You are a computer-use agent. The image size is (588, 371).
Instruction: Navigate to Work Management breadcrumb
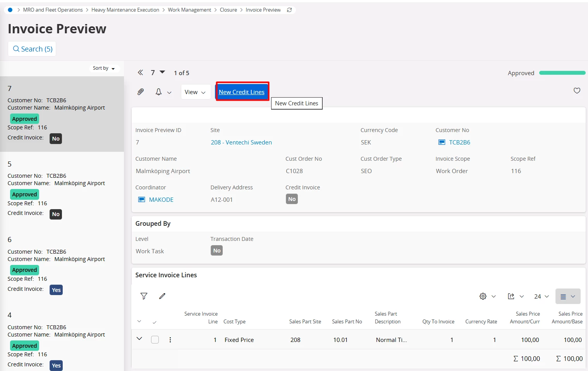(189, 10)
